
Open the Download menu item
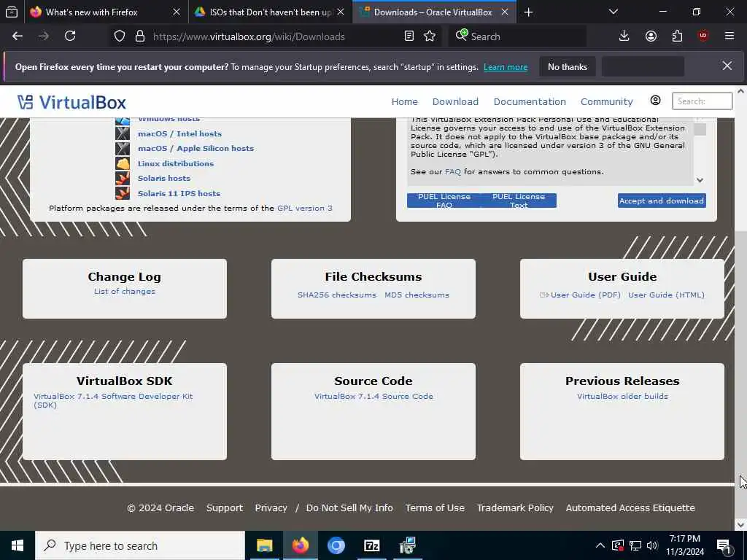tap(455, 101)
